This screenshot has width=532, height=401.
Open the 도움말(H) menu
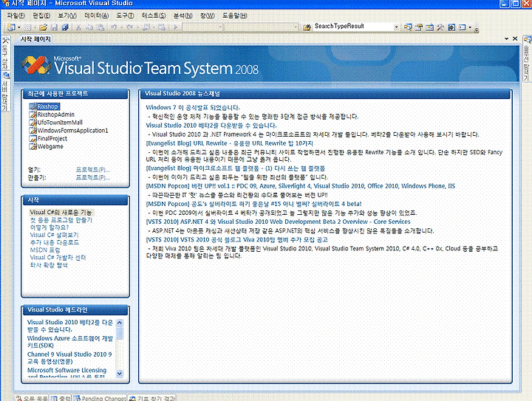235,16
